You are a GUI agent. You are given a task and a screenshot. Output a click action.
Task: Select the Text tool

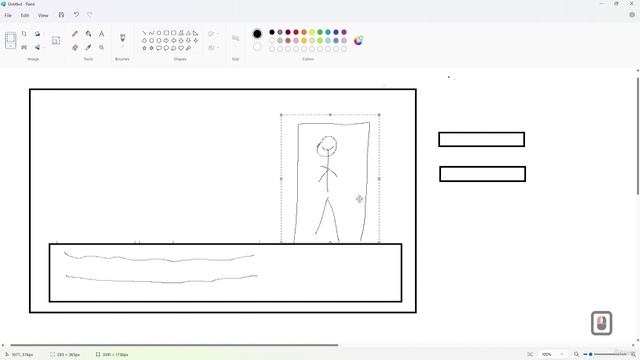(101, 34)
